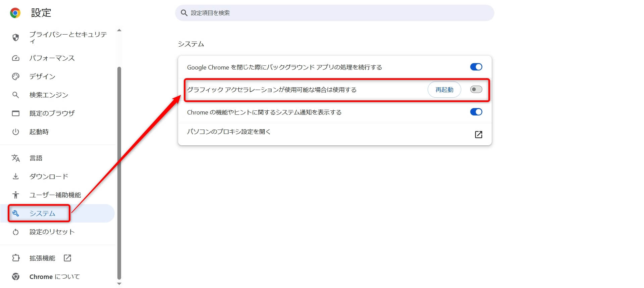The width and height of the screenshot is (644, 288).
Task: Open the computer's proxy settings external link
Action: 478,135
